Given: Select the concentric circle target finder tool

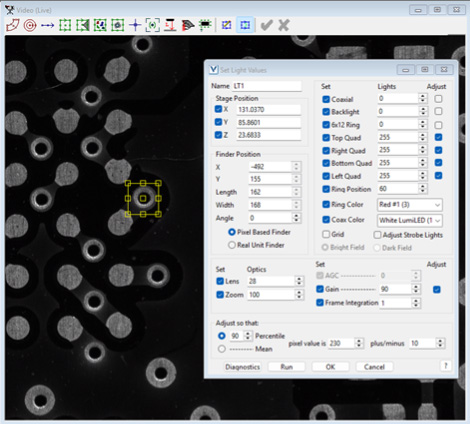Looking at the screenshot, I should click(30, 25).
